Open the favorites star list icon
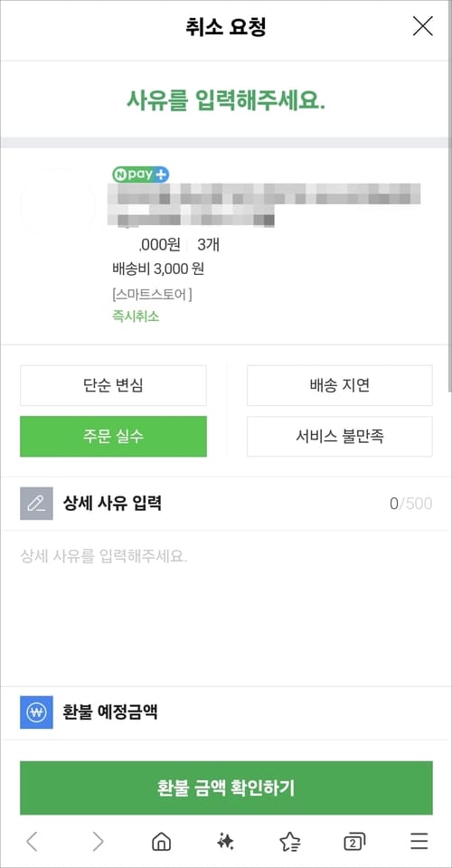452x868 pixels. [290, 842]
